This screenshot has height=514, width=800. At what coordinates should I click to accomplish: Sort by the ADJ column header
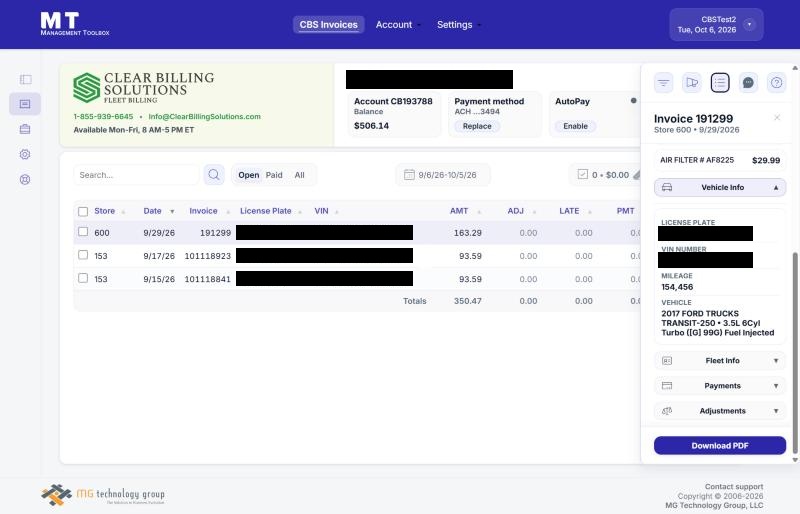(521, 211)
